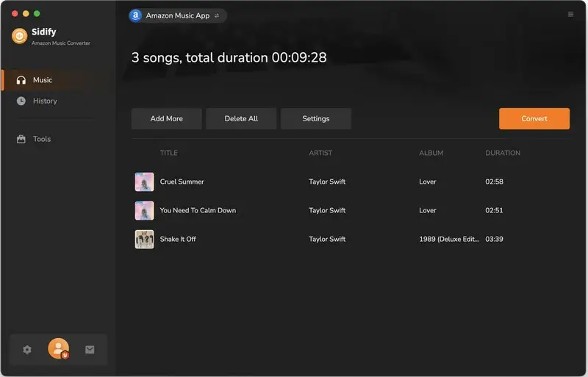588x377 pixels.
Task: Click Taylor Swift artist in Shake It Off row
Action: (327, 239)
